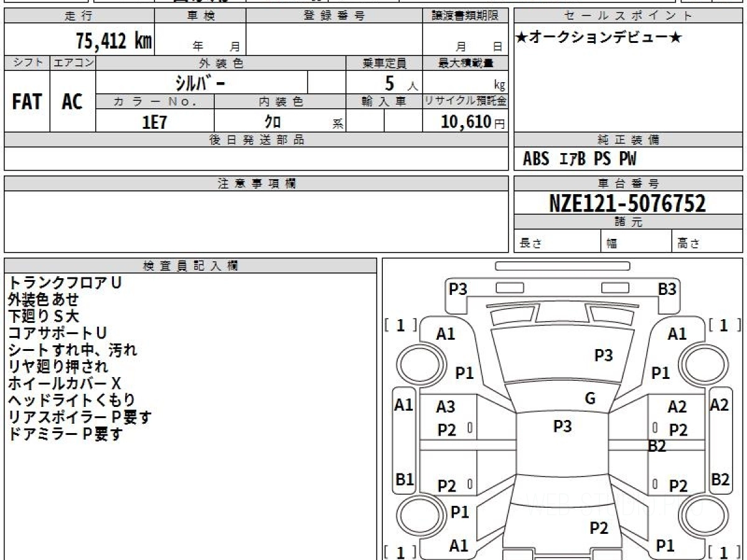Click the 走行 column header
The image size is (747, 560).
tap(78, 16)
